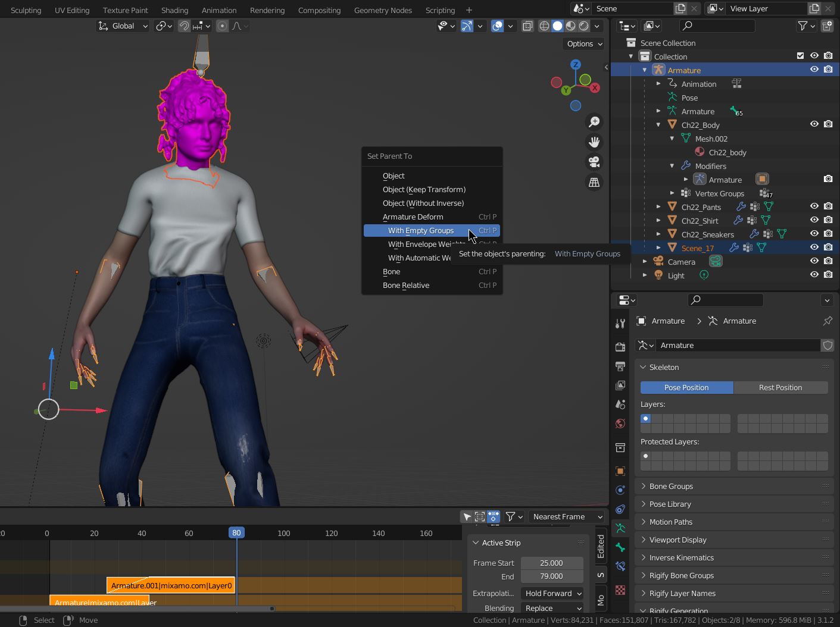Switch to the Scripting workspace tab
840x627 pixels.
pyautogui.click(x=440, y=10)
